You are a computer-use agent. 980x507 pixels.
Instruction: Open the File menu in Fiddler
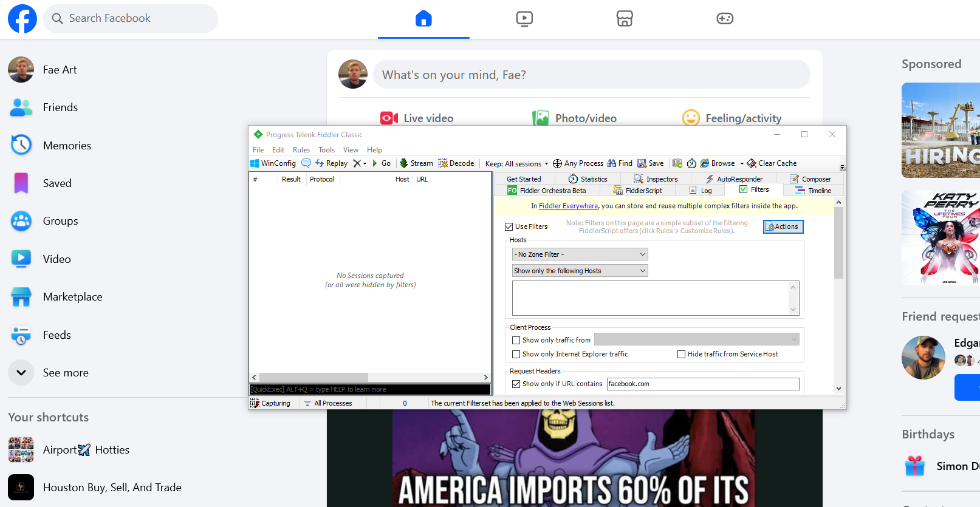[x=258, y=150]
